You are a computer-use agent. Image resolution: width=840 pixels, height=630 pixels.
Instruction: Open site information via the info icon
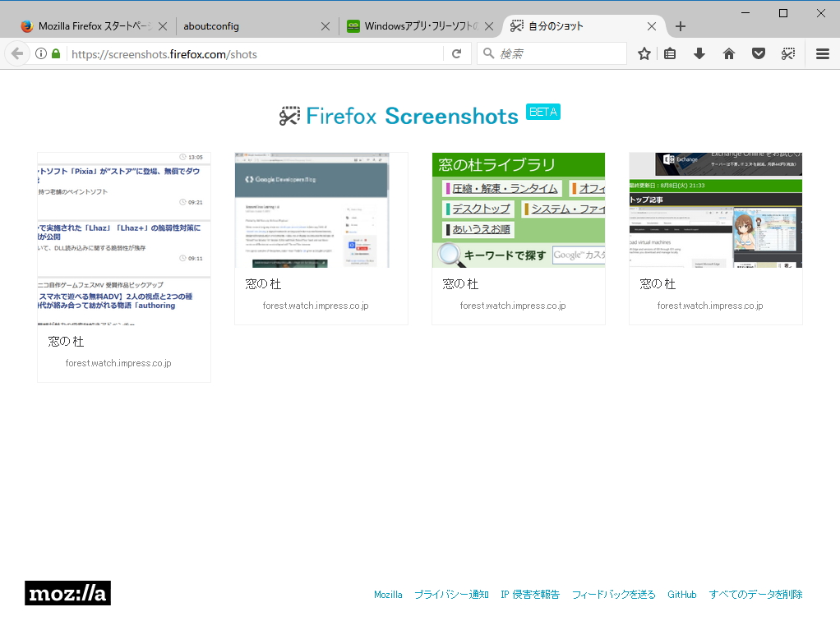click(x=41, y=53)
